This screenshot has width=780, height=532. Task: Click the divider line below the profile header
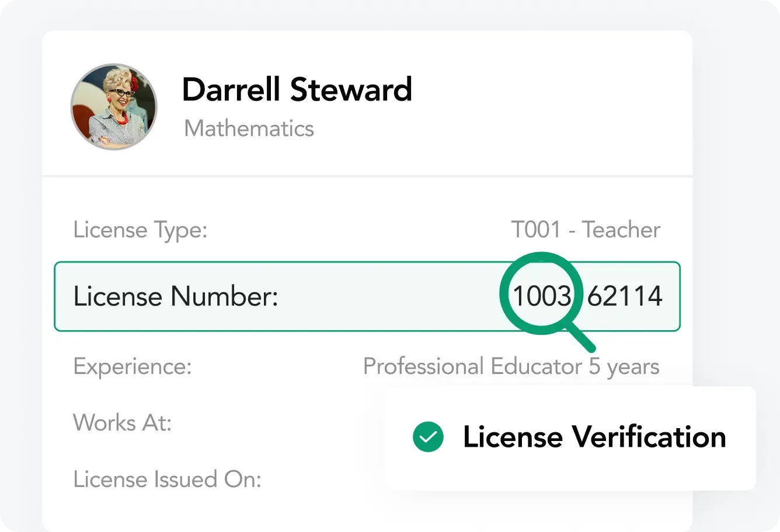pyautogui.click(x=367, y=176)
